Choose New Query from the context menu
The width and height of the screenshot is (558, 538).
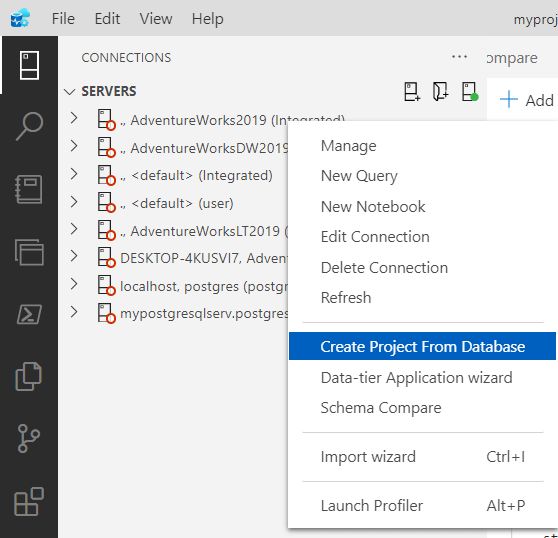tap(422, 176)
